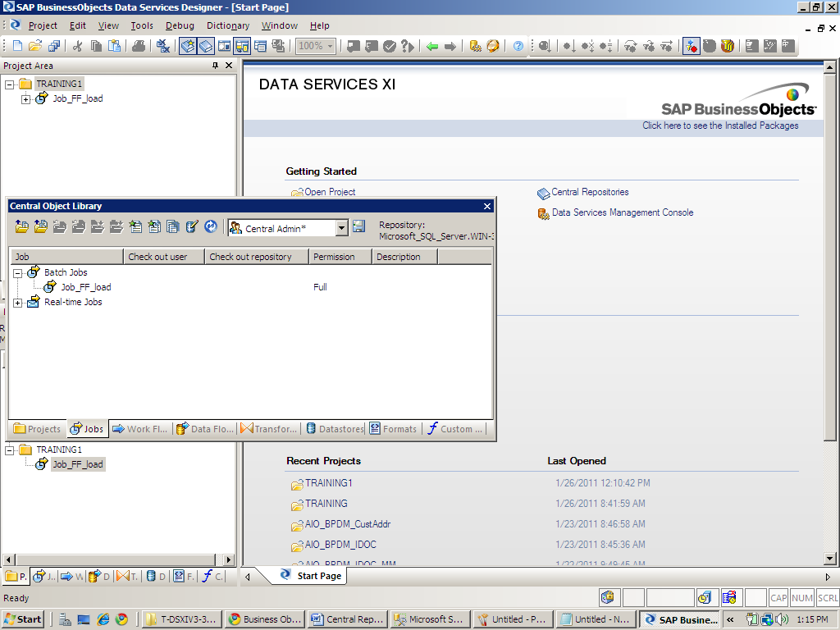This screenshot has height=630, width=840.
Task: Click the orange funnel icon in debug toolbar
Action: (x=727, y=46)
